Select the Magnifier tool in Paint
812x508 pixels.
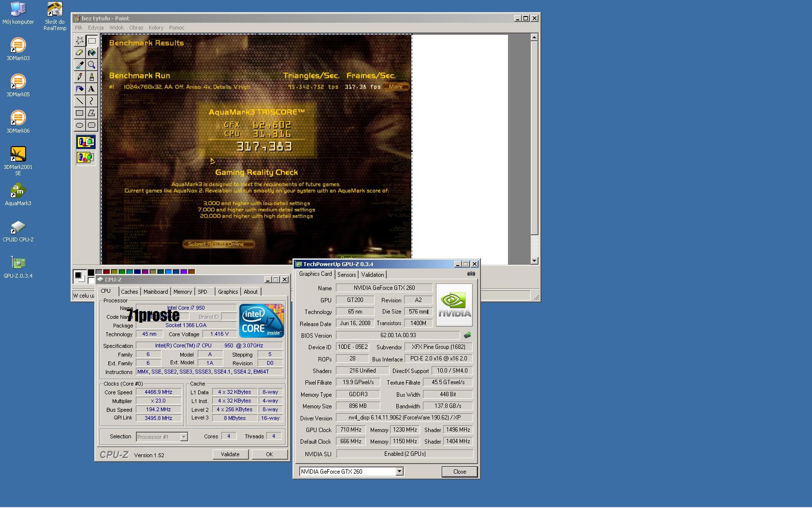coord(92,65)
